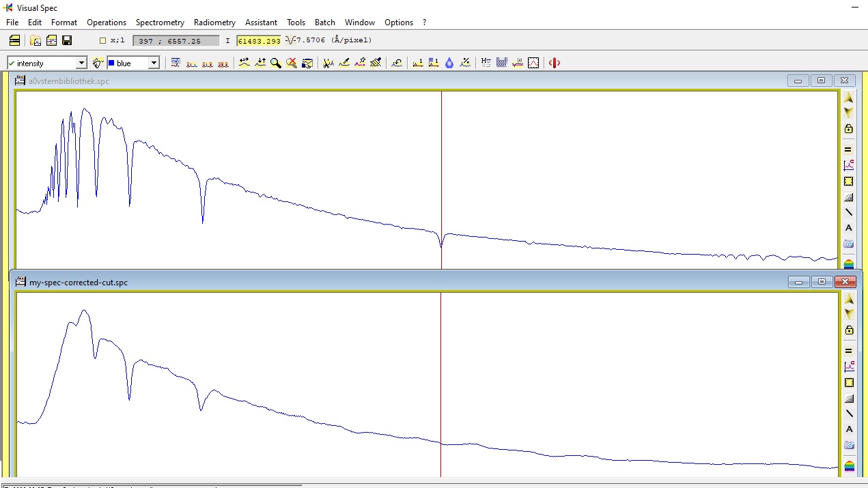Click down arrow in my-spec-corrected-cut side toolbar
Viewport: 868px width, 488px height.
click(849, 314)
